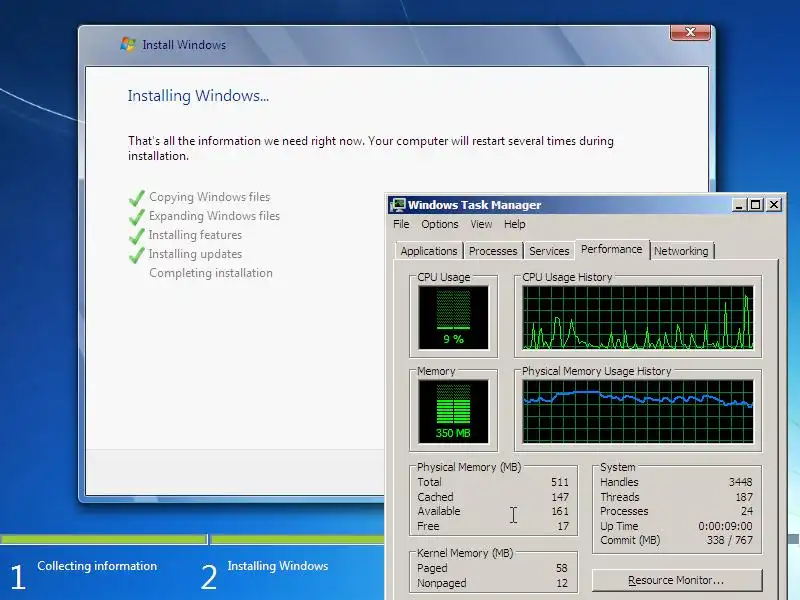Click the Copying Windows files checkmark
This screenshot has height=600, width=800.
[x=137, y=198]
